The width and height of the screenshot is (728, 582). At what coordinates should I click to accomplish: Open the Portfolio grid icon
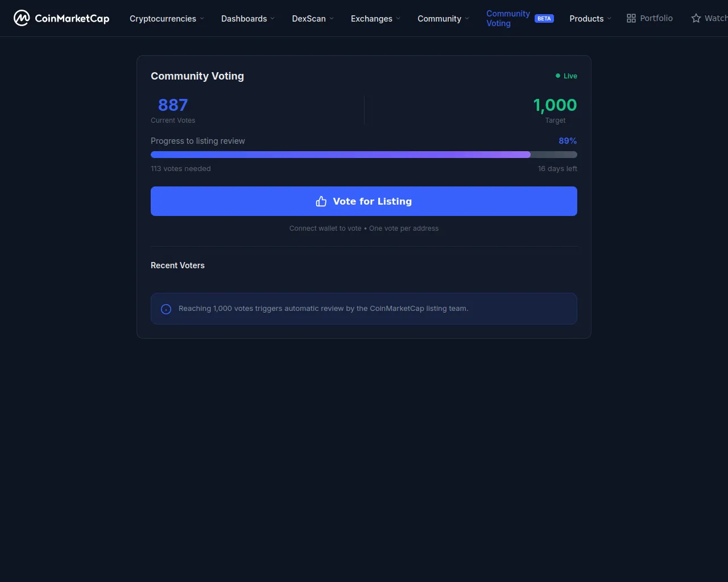631,18
